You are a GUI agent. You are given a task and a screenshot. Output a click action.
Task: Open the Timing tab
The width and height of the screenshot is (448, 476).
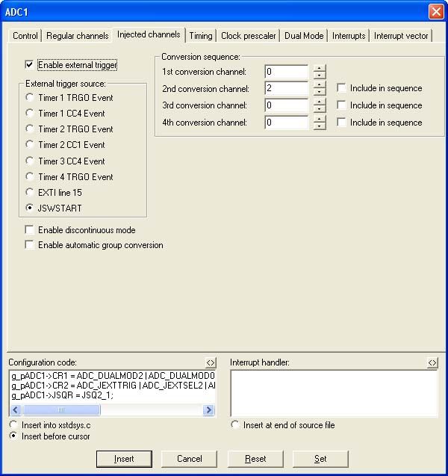click(201, 36)
